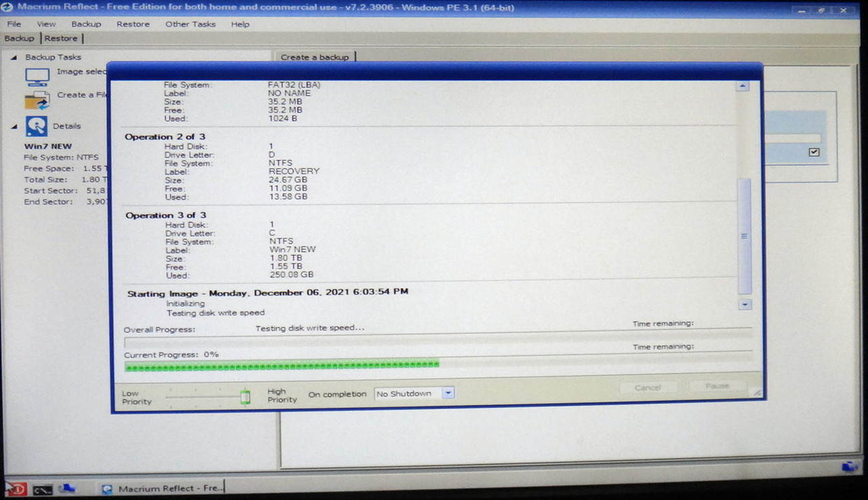Open the File menu
The width and height of the screenshot is (868, 500).
click(x=14, y=24)
